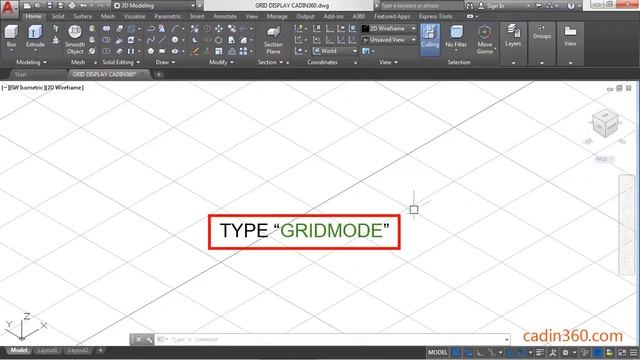Open the World UCS dropdown
The height and width of the screenshot is (360, 640).
point(335,51)
